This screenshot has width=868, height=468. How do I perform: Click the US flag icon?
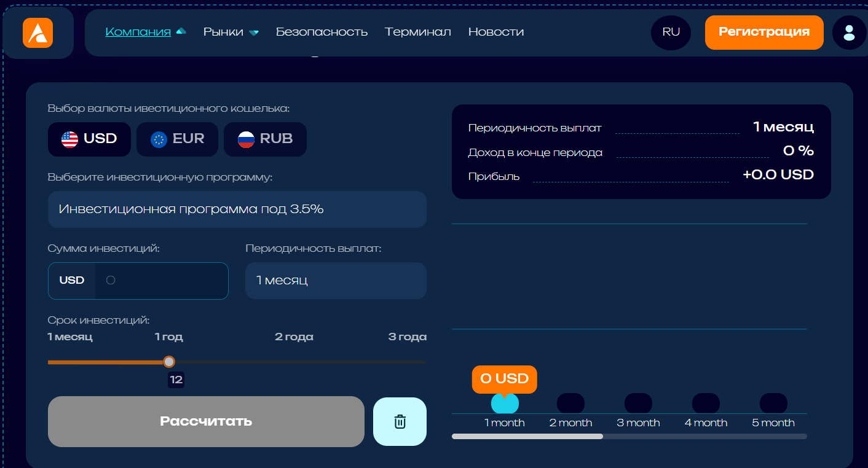[x=69, y=139]
